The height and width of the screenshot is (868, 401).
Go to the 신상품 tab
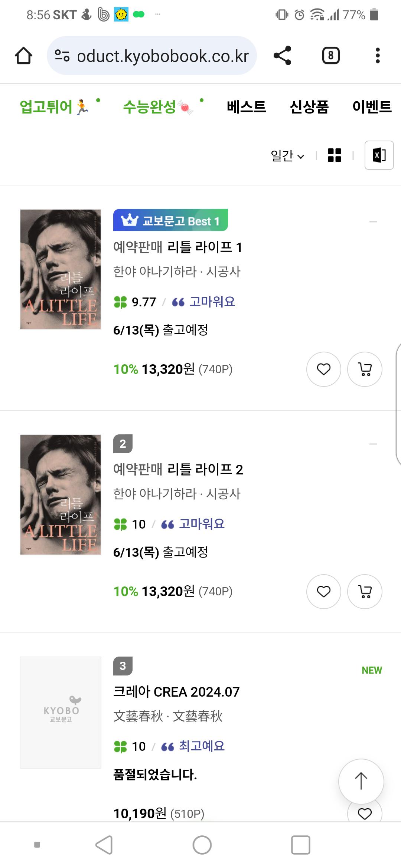[x=309, y=107]
